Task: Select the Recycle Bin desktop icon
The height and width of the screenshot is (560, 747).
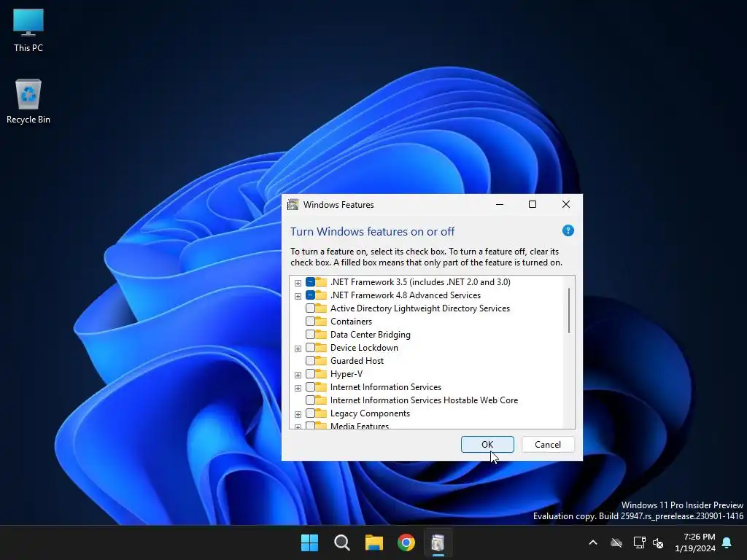Action: (x=28, y=101)
